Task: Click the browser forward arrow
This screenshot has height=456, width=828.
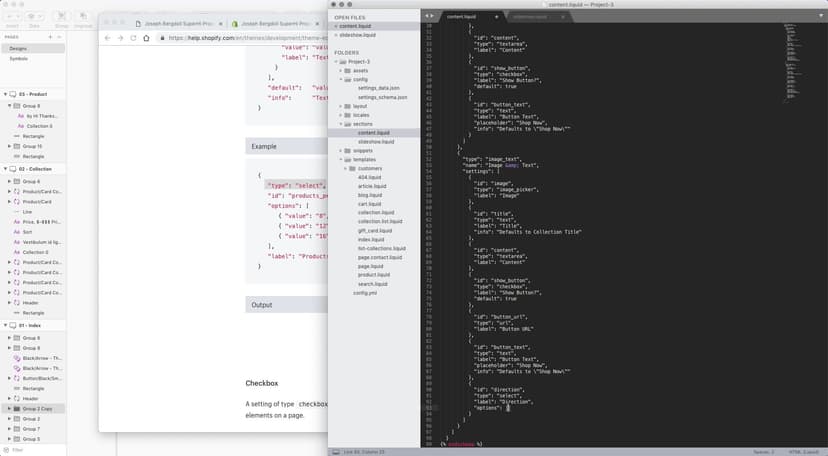Action: pos(120,38)
